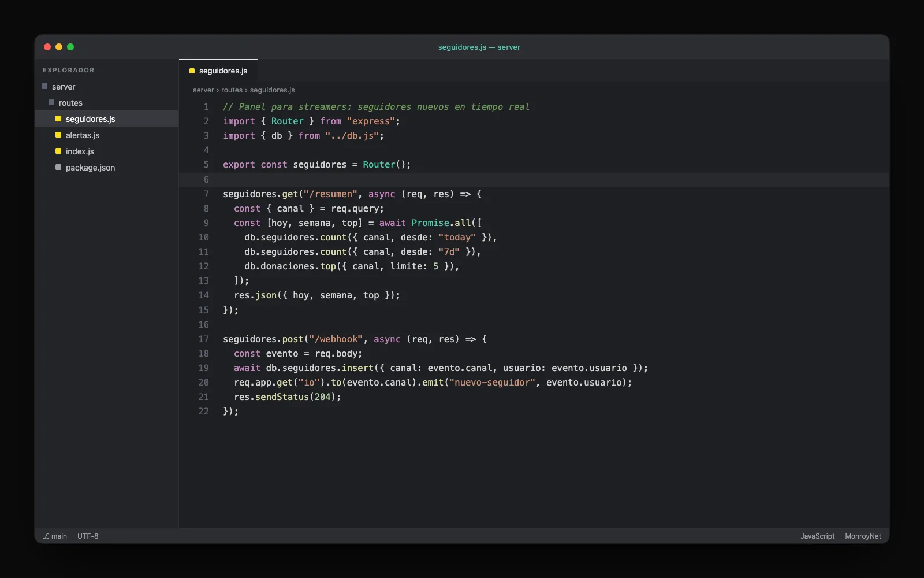The width and height of the screenshot is (924, 578).
Task: Maximize the window with green button
Action: [70, 47]
